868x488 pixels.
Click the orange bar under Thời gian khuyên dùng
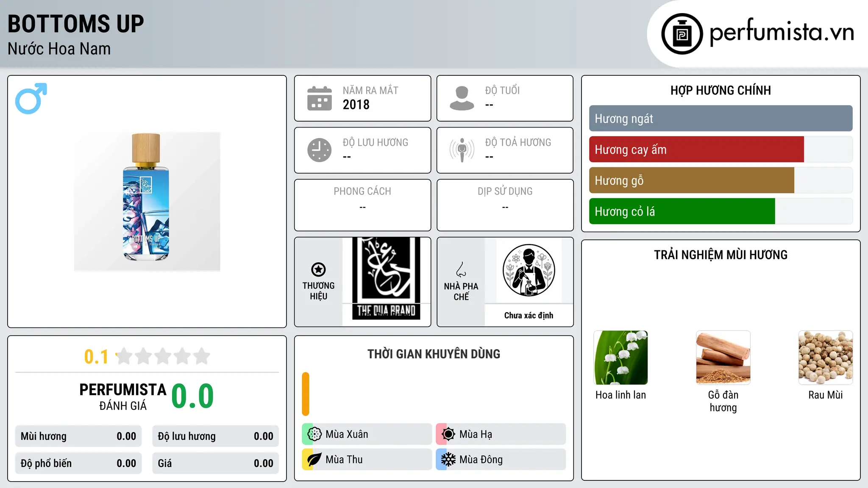306,394
